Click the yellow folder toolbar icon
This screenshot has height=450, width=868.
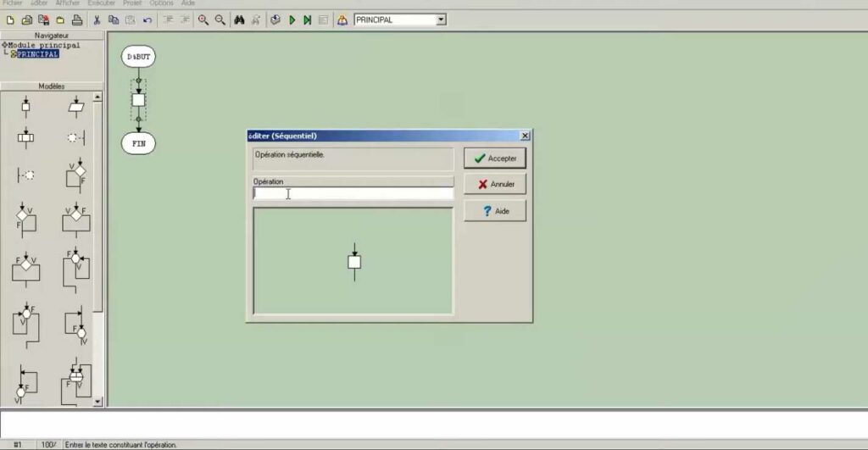60,20
